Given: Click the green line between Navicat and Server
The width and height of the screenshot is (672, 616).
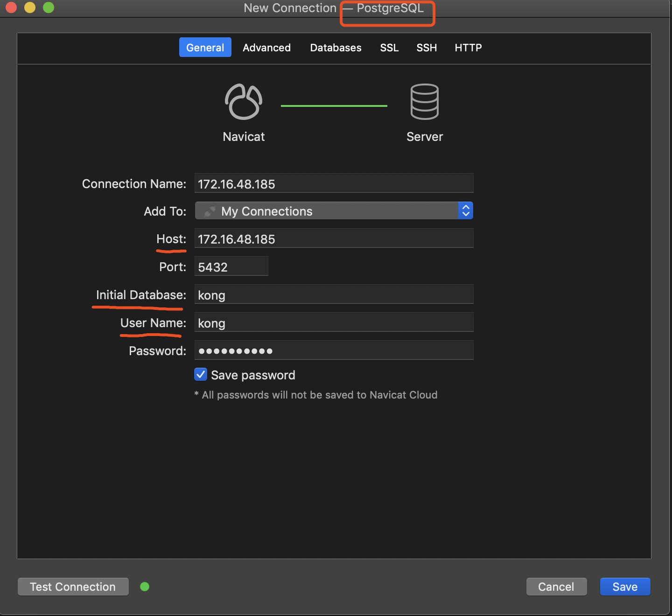Looking at the screenshot, I should (334, 106).
